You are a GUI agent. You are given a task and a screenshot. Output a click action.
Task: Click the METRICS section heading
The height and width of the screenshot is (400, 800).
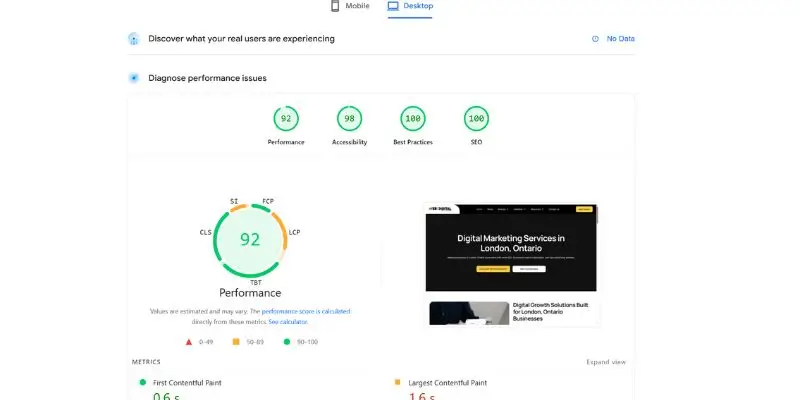146,362
